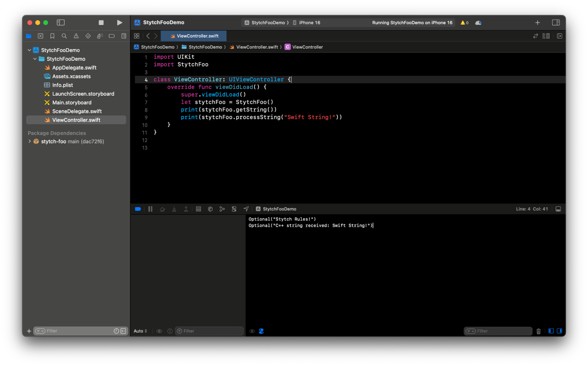The height and width of the screenshot is (366, 588).
Task: Open the Find navigator magnifier
Action: (x=64, y=36)
